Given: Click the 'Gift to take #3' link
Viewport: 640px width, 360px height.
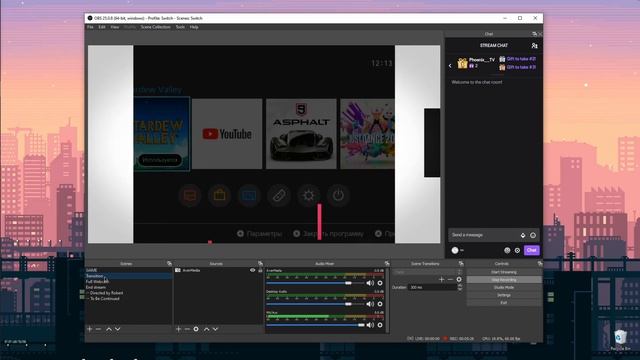Looking at the screenshot, I should 521,67.
